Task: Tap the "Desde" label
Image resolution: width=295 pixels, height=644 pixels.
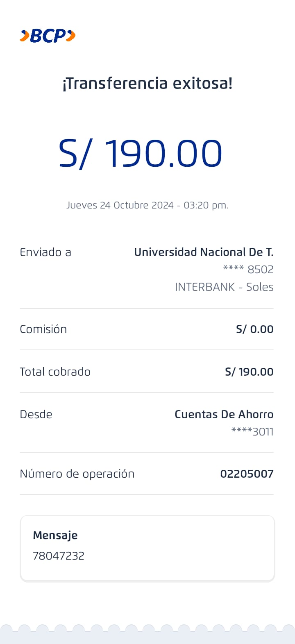Action: pyautogui.click(x=36, y=415)
